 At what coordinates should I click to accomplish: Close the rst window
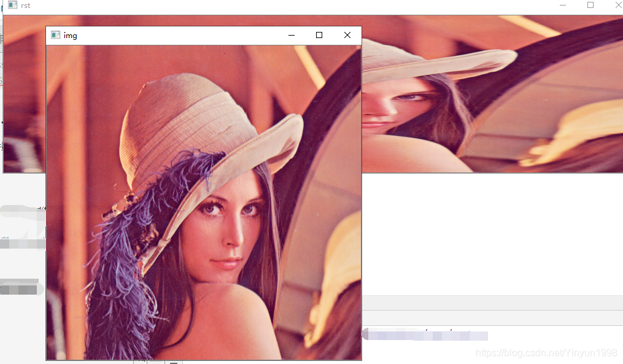(618, 5)
